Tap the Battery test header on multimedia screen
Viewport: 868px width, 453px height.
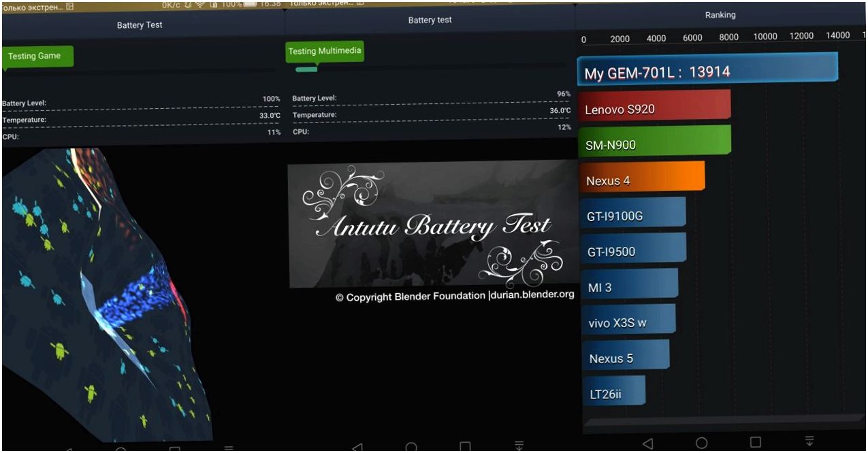(x=430, y=20)
